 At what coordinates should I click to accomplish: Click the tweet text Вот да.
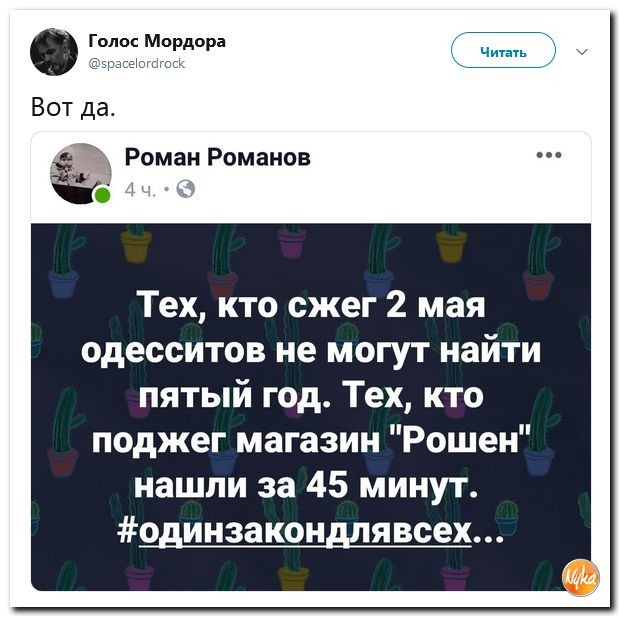tap(74, 107)
